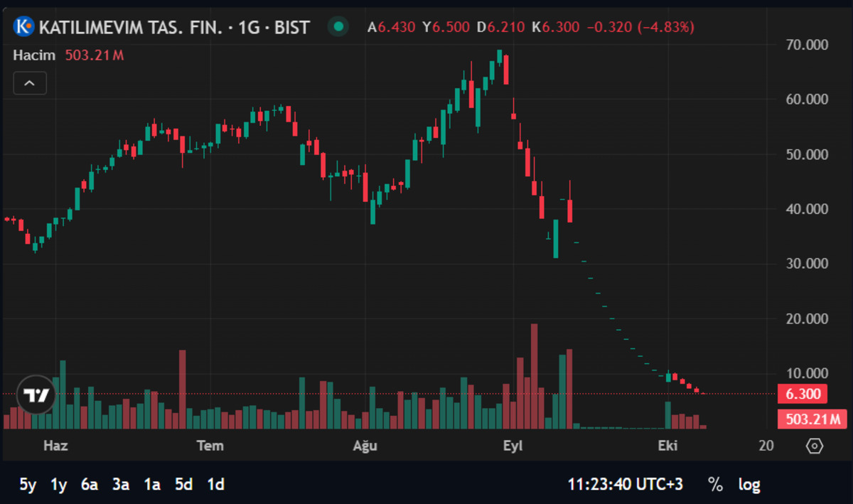Image resolution: width=853 pixels, height=504 pixels.
Task: Toggle the log scale option
Action: (749, 485)
